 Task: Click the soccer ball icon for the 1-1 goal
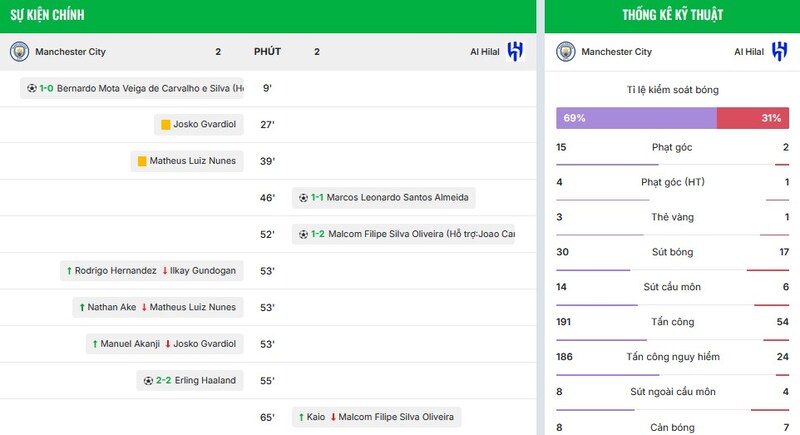pyautogui.click(x=303, y=198)
